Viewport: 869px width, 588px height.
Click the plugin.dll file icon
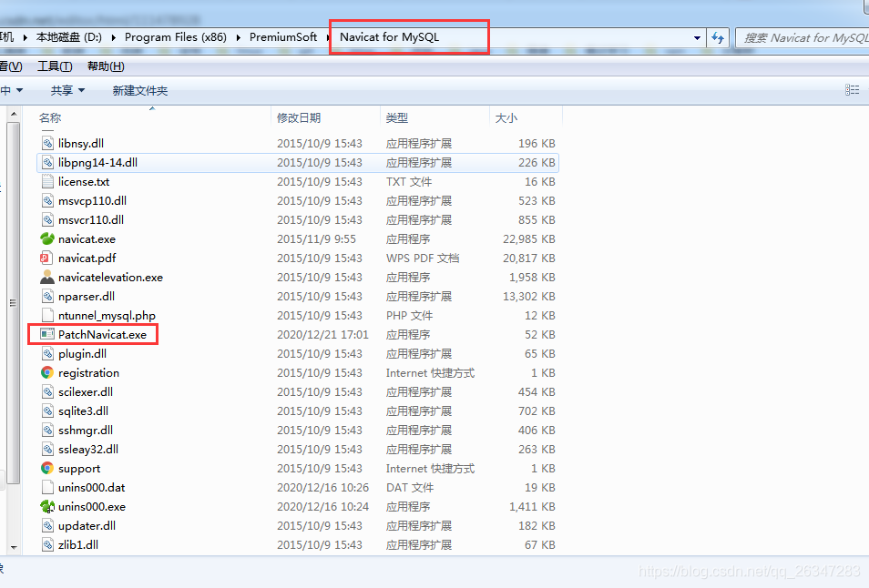point(47,354)
